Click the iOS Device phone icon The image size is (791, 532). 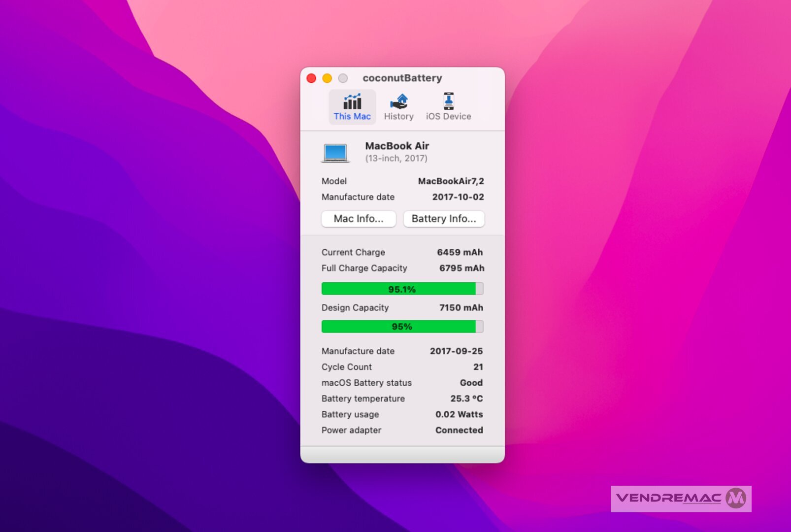coord(448,101)
